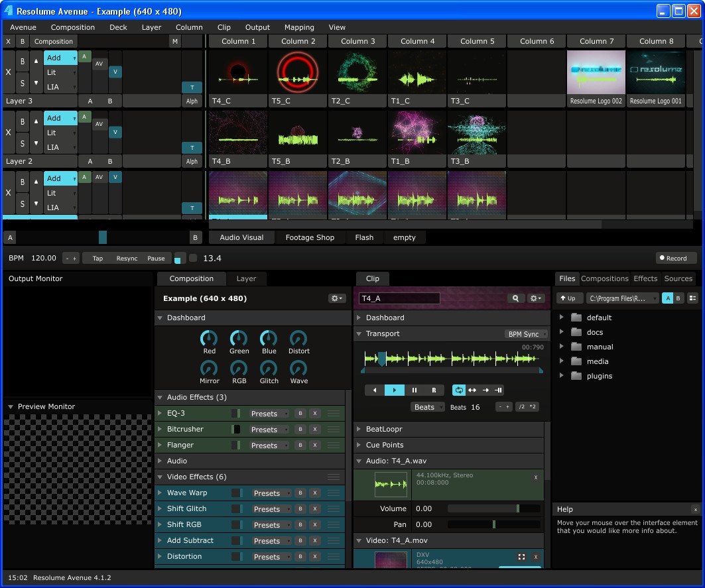Screen dimensions: 705x588
Task: Remove the T4_A.wav audio track with X
Action: pyautogui.click(x=535, y=477)
